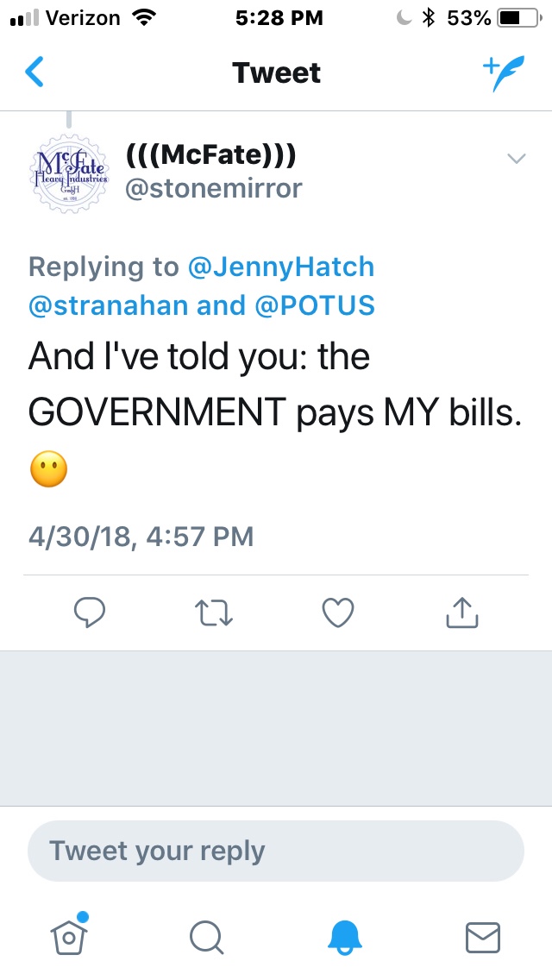The height and width of the screenshot is (980, 552).
Task: Tap the @stonemirror handle
Action: 214,188
